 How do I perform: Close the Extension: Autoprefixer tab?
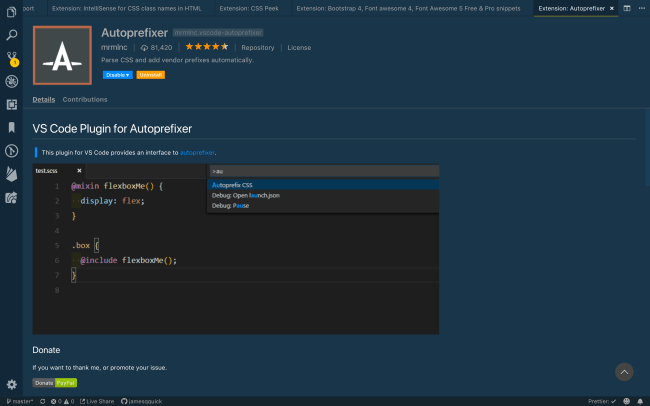pyautogui.click(x=612, y=7)
